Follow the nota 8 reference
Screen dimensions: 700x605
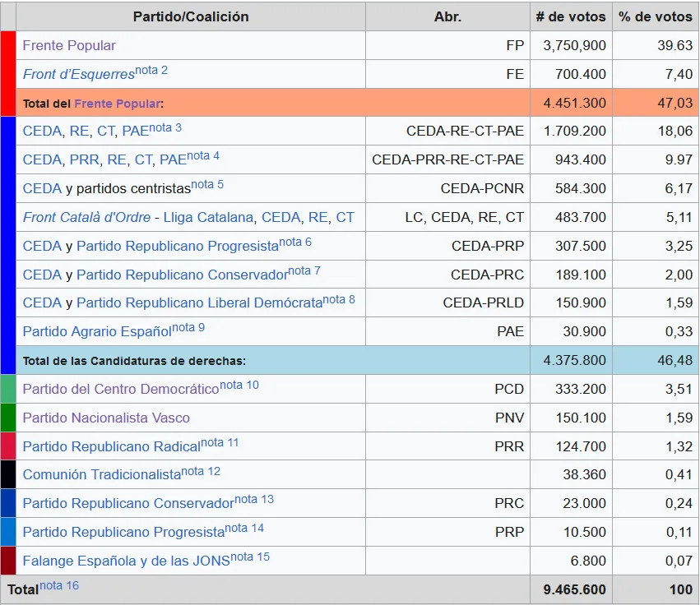click(x=339, y=299)
